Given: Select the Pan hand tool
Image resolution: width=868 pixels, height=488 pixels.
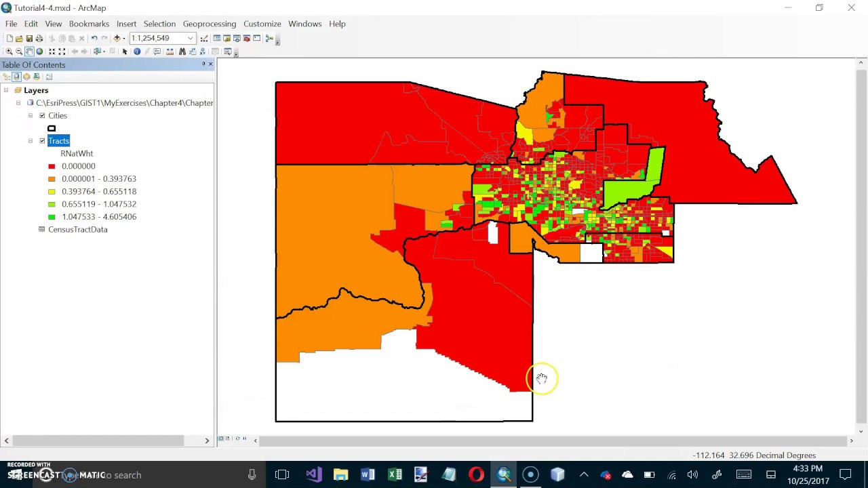Looking at the screenshot, I should pyautogui.click(x=29, y=52).
